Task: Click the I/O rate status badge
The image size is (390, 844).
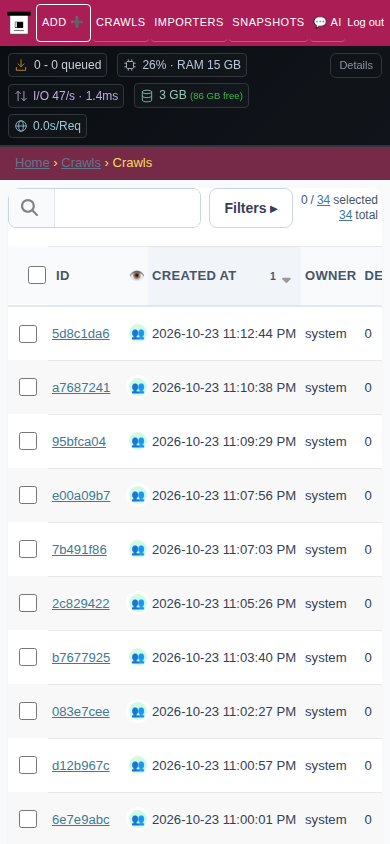Action: coord(66,96)
